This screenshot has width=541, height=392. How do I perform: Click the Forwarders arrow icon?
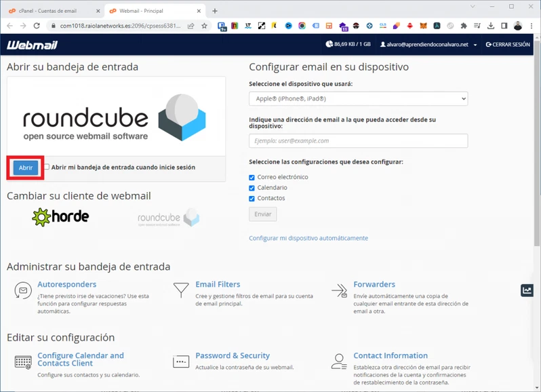pos(339,290)
